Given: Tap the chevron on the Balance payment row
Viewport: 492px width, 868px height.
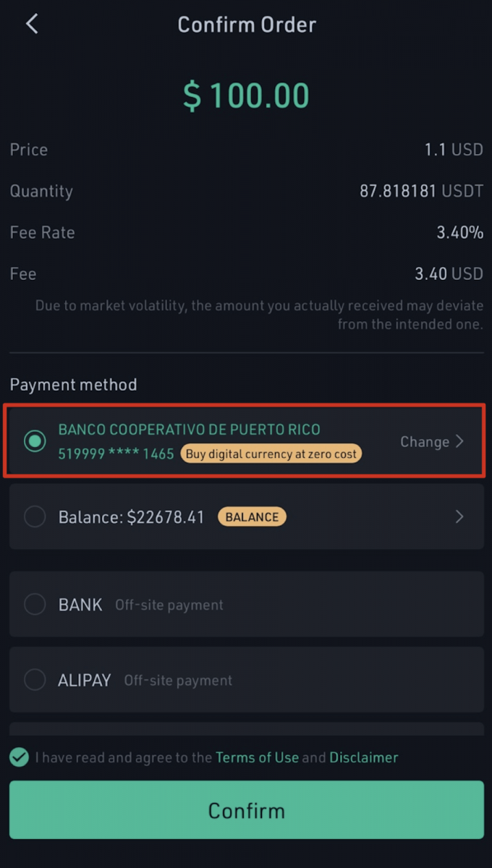Looking at the screenshot, I should [459, 516].
